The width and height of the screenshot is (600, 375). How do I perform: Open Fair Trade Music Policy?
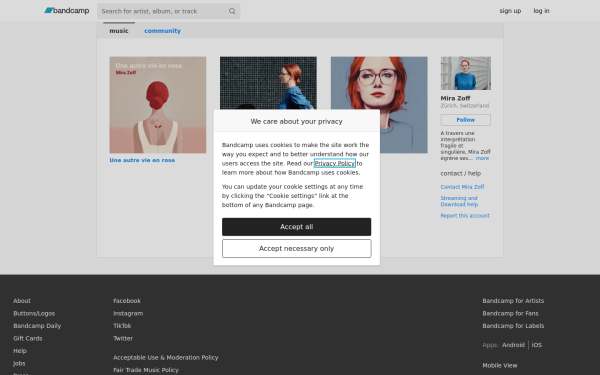146,370
